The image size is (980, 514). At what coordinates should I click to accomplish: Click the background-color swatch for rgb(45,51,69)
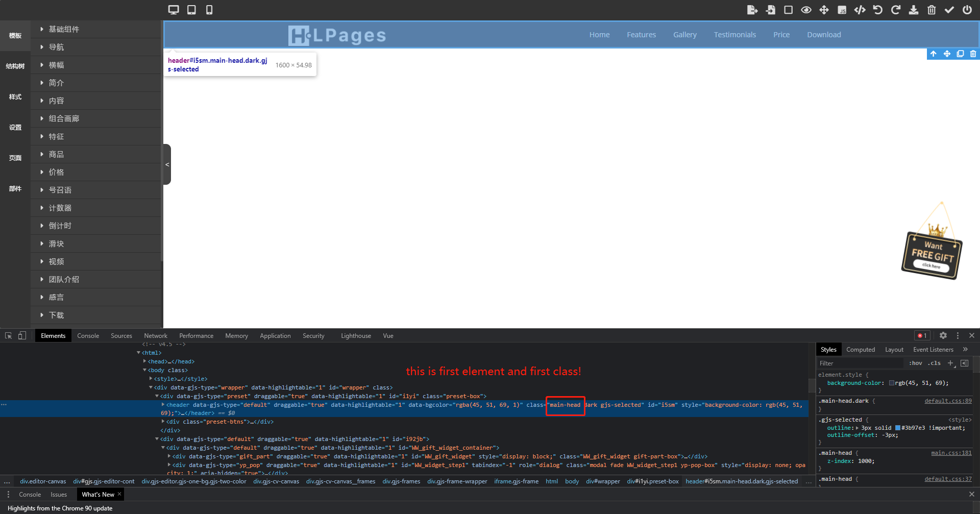tap(892, 383)
